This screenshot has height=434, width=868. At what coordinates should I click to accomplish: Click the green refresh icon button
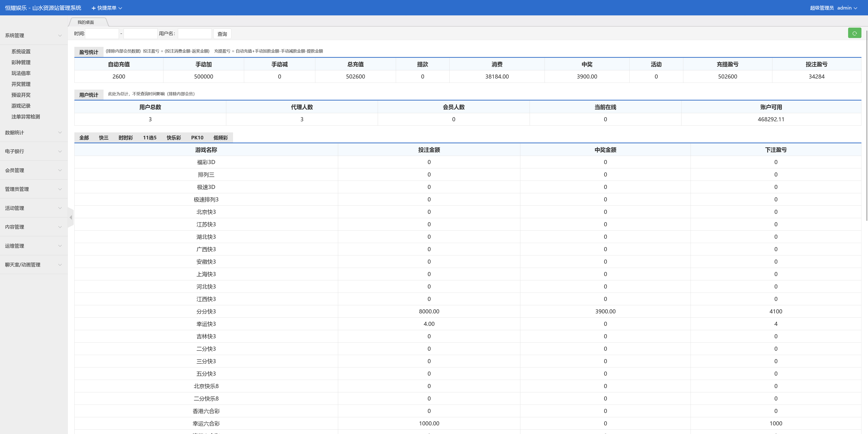854,33
